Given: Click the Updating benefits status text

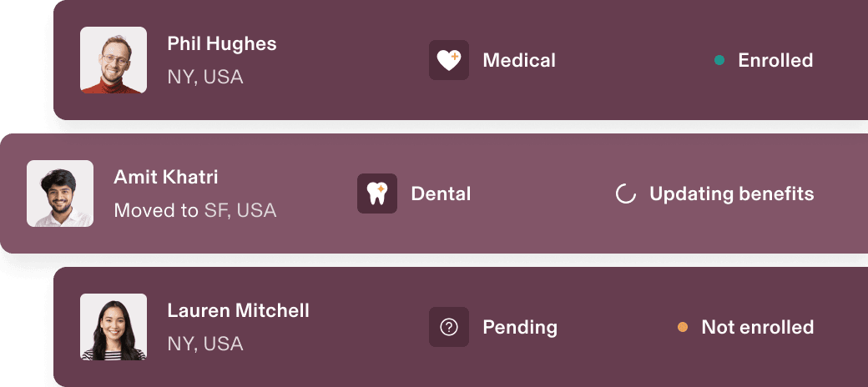Looking at the screenshot, I should (x=731, y=194).
